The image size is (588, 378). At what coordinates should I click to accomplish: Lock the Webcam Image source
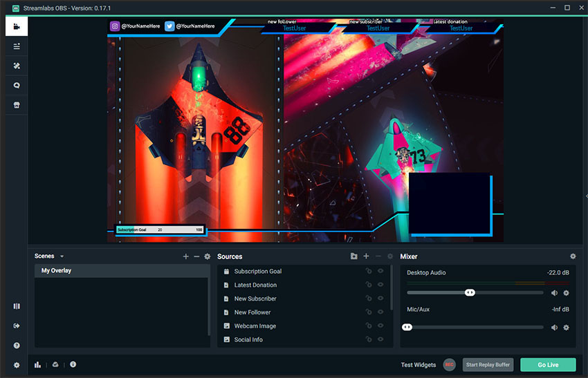pos(369,325)
